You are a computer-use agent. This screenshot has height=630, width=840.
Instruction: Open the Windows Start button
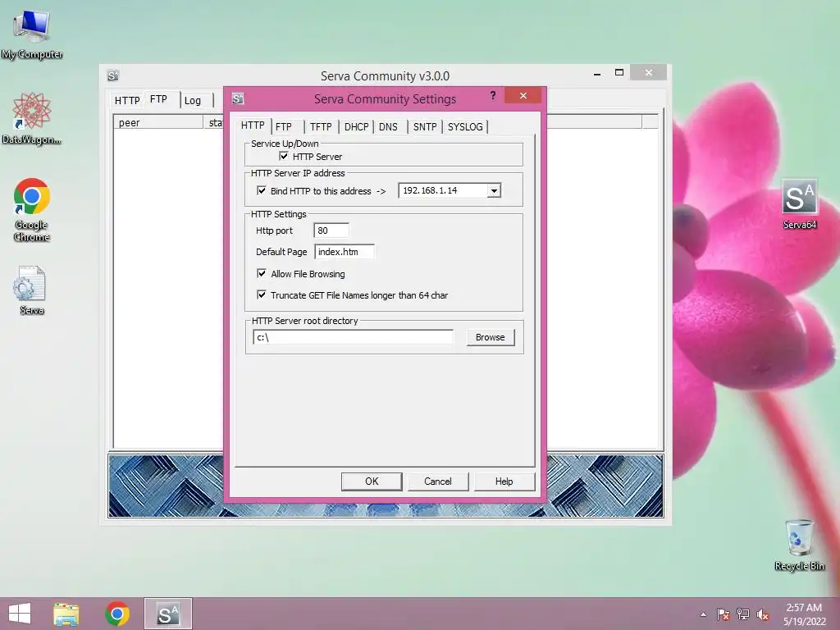[20, 614]
